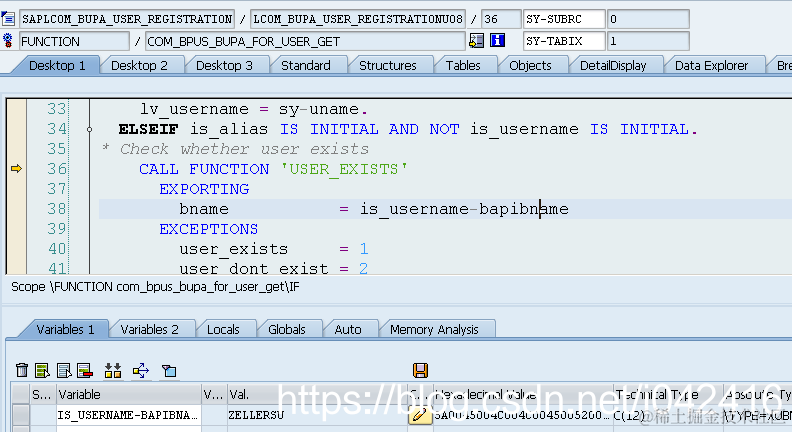Viewport: 792px width, 432px height.
Task: Click the COM_BPUS_BUPA_FOR_USER_GET field
Action: pyautogui.click(x=305, y=41)
